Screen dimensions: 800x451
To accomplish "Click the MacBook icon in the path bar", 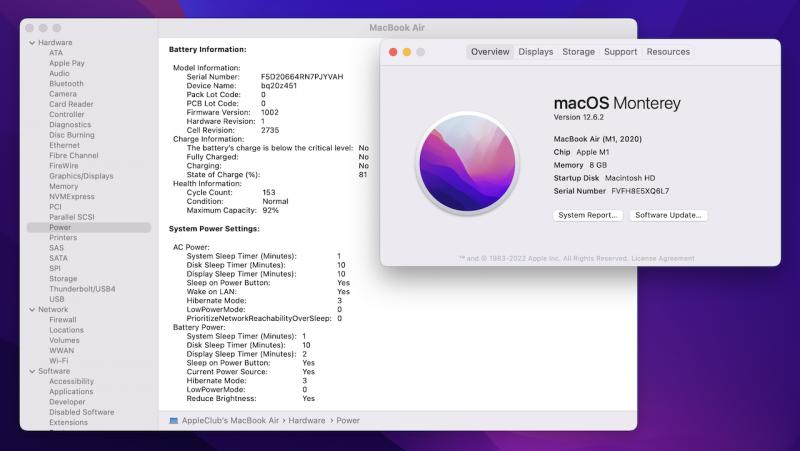I will pos(173,421).
